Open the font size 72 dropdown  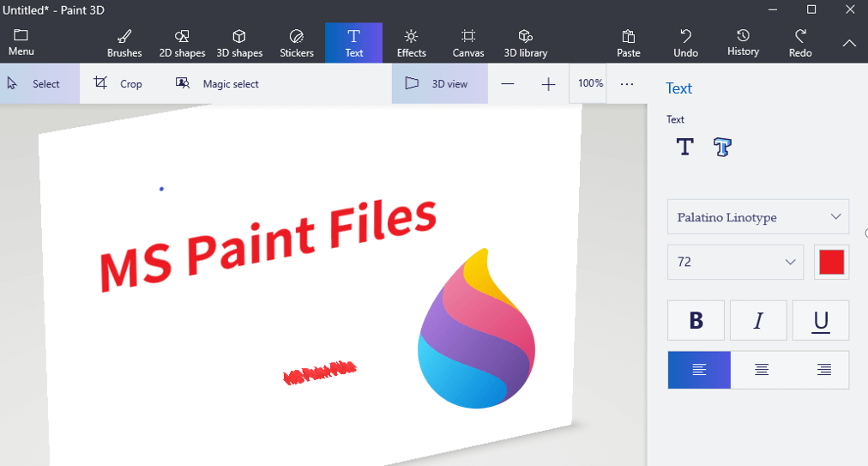point(736,262)
